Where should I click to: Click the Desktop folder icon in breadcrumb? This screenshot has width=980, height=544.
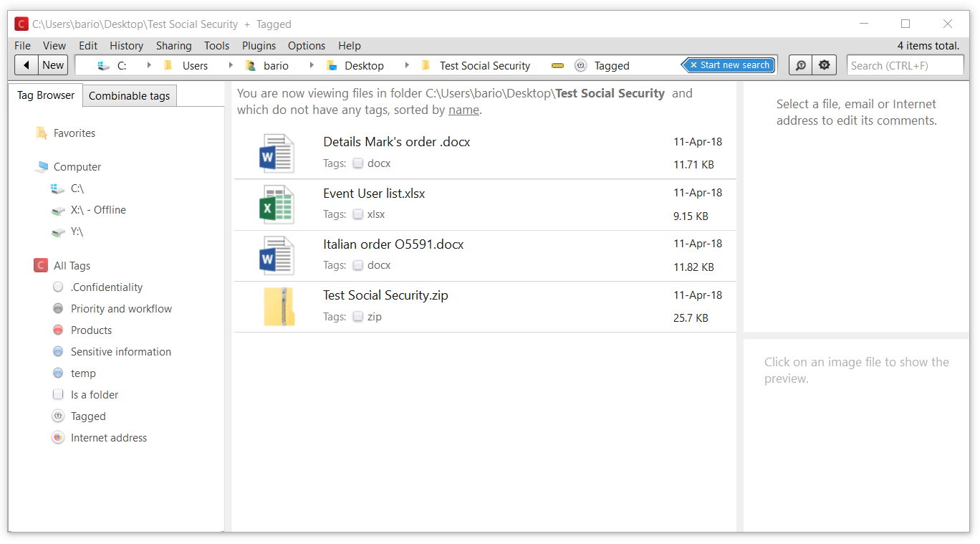332,65
